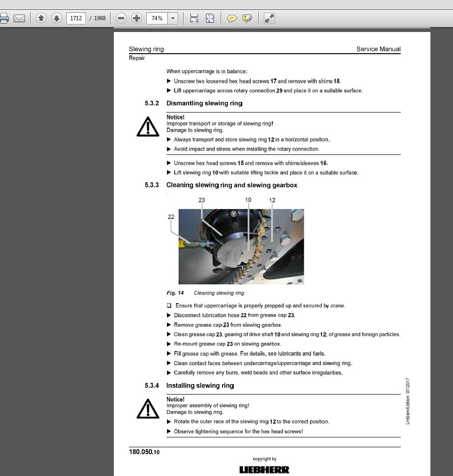Click the print icon in toolbar
453x476 pixels.
4,18
